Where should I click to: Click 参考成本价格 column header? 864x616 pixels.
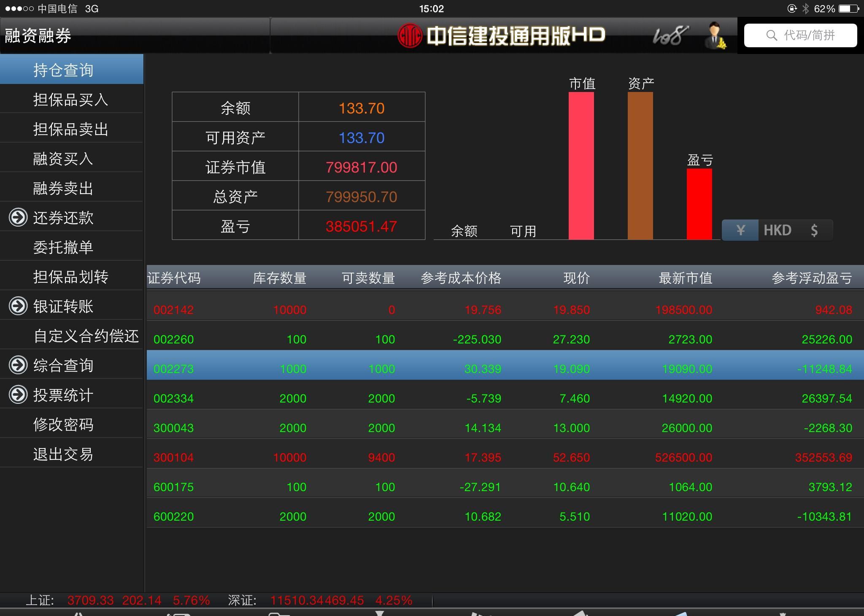coord(461,278)
